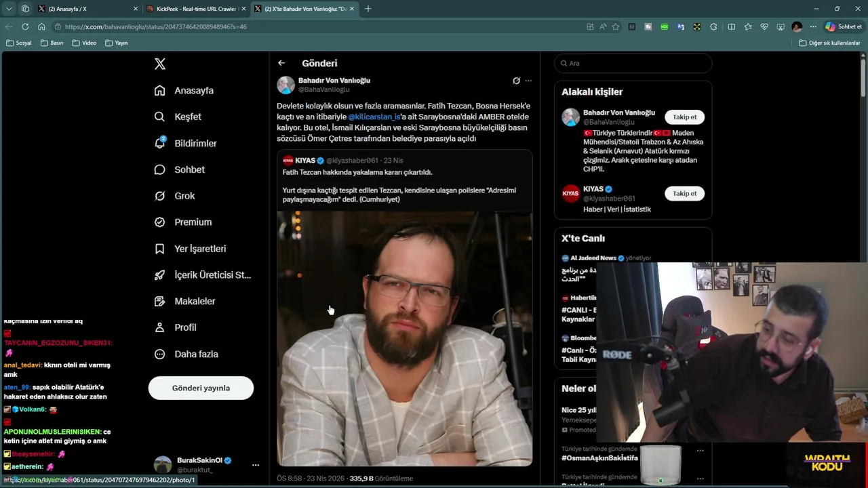Go back with arrow beside Gönderi
The width and height of the screenshot is (868, 488).
[281, 63]
